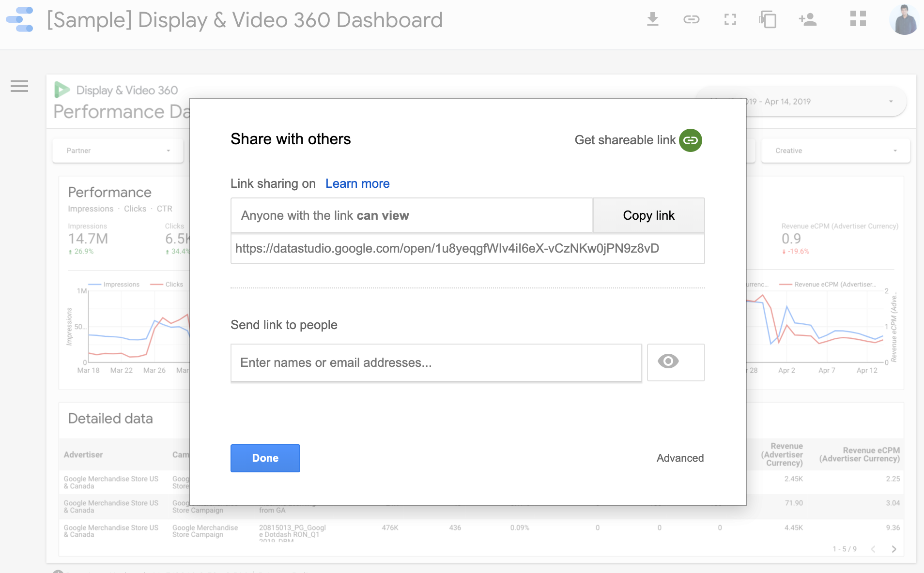This screenshot has width=924, height=573.
Task: Open the Creative filter dropdown
Action: click(x=835, y=151)
